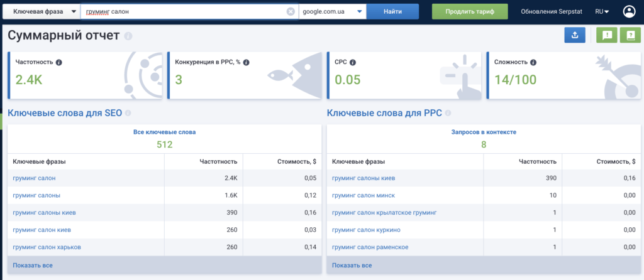The height and width of the screenshot is (280, 644).
Task: Click the 0.05 CPC card value
Action: (347, 80)
